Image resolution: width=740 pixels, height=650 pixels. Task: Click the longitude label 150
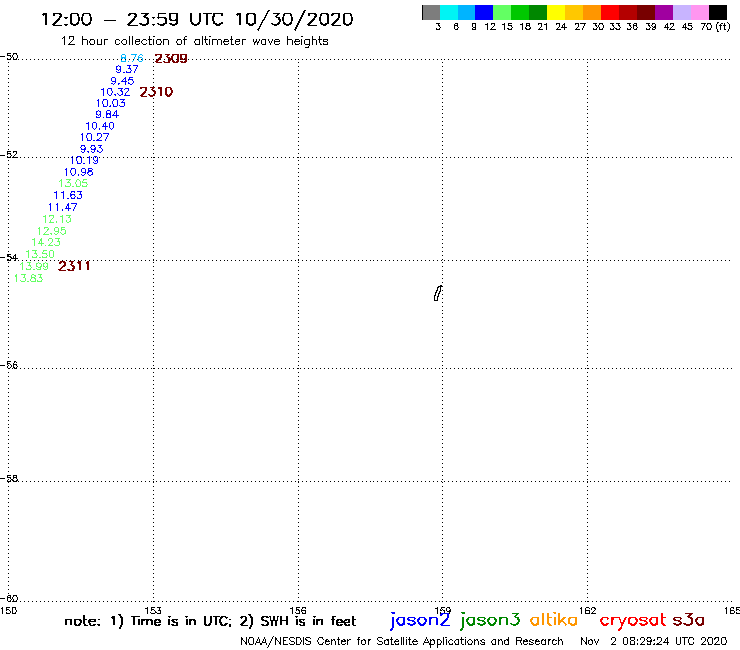(8, 610)
